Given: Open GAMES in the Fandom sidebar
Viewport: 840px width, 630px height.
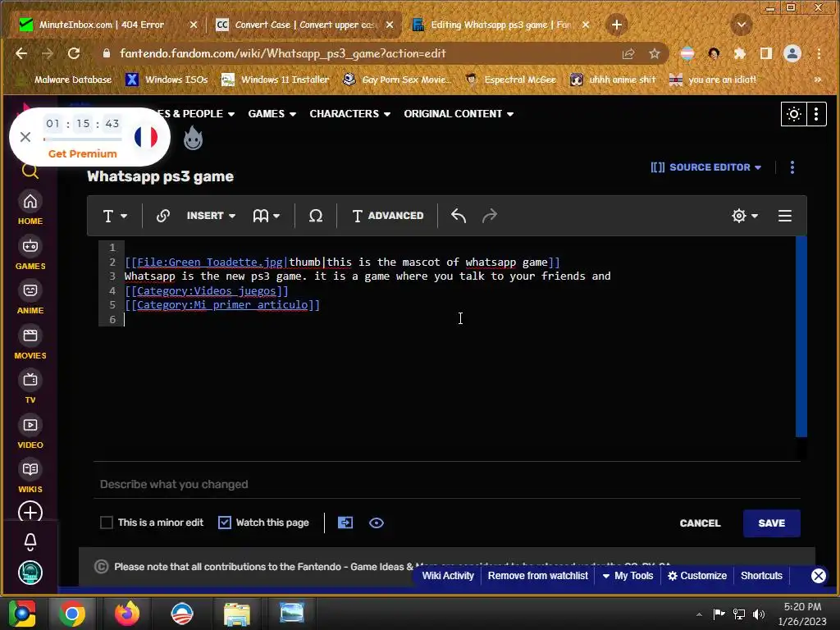Looking at the screenshot, I should [x=30, y=253].
